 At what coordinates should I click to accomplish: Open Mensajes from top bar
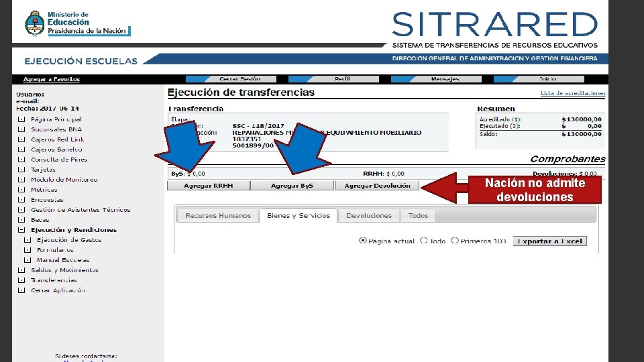click(437, 79)
